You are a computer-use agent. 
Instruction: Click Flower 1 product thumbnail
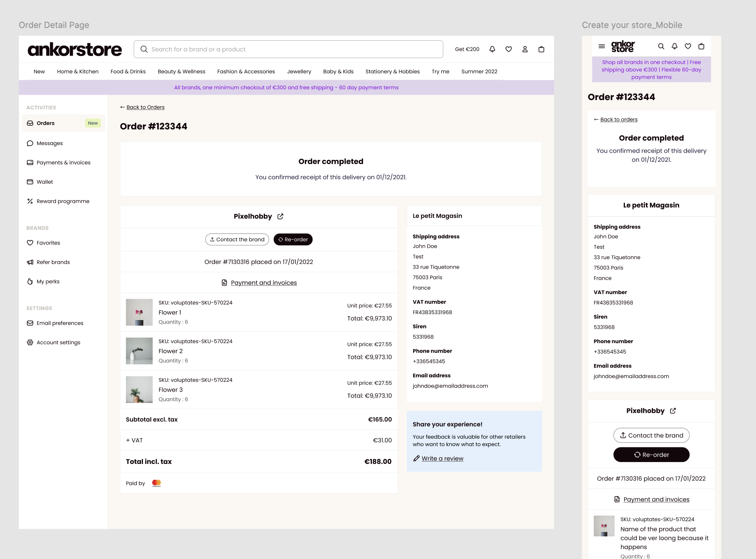(139, 312)
